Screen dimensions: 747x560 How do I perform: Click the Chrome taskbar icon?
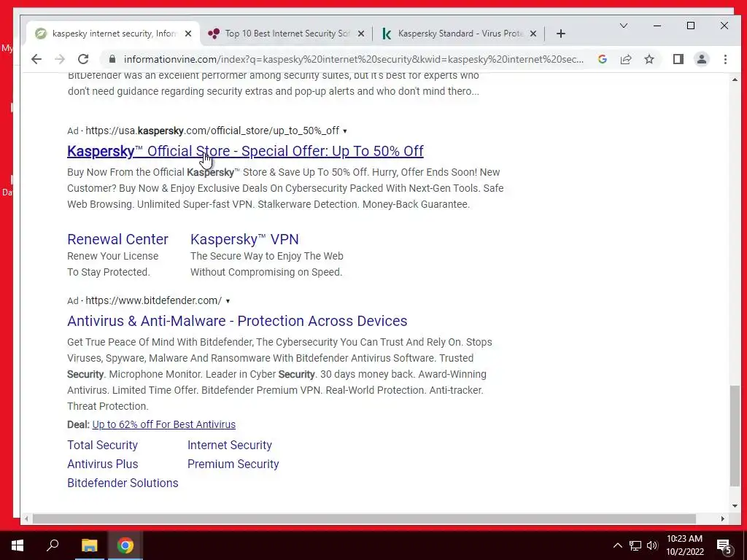tap(125, 545)
